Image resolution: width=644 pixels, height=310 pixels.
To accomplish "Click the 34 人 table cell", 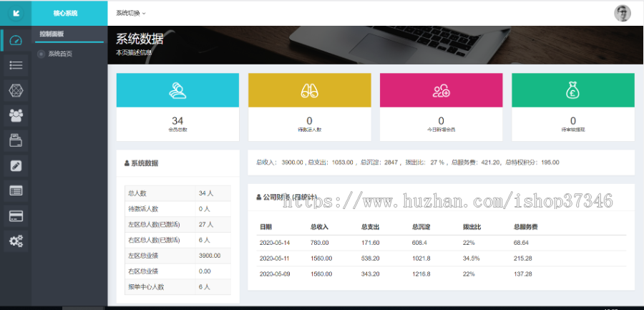I will pyautogui.click(x=205, y=193).
